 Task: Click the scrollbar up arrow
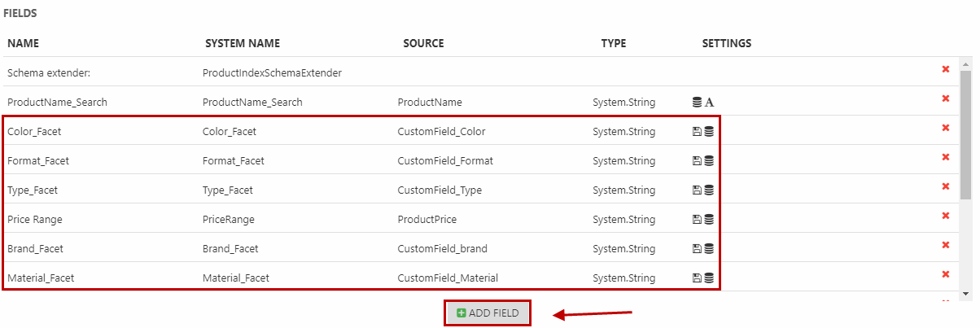coord(966,63)
